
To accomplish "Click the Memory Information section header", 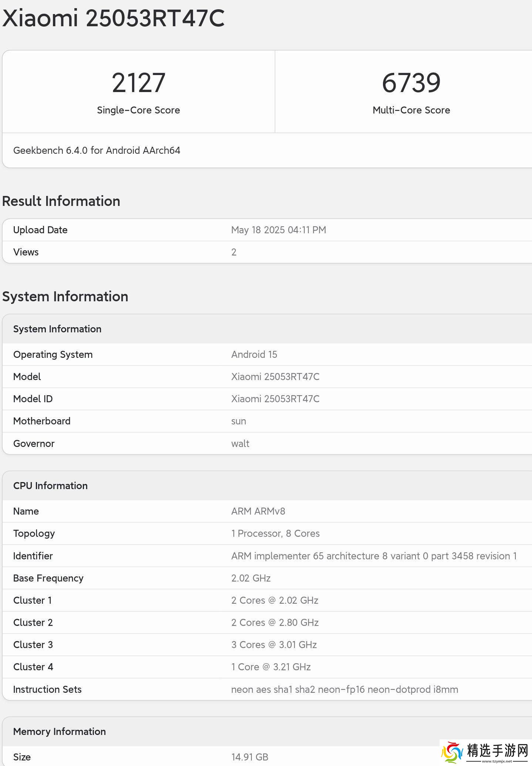I will 60,732.
